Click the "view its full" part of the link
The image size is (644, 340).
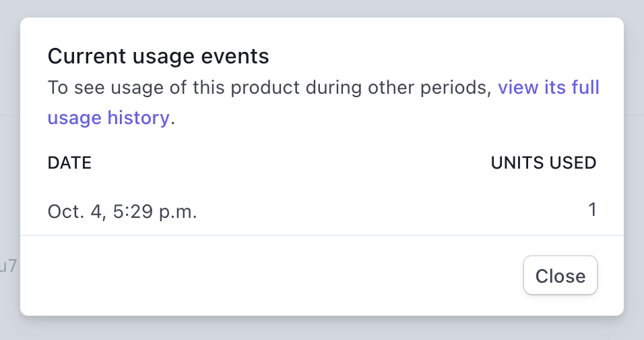[548, 88]
